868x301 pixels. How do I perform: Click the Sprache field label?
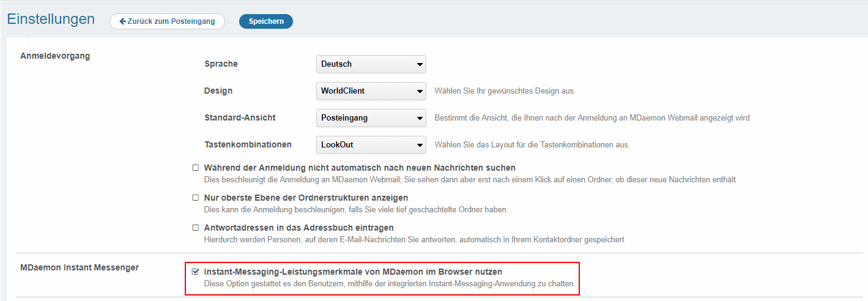point(221,64)
